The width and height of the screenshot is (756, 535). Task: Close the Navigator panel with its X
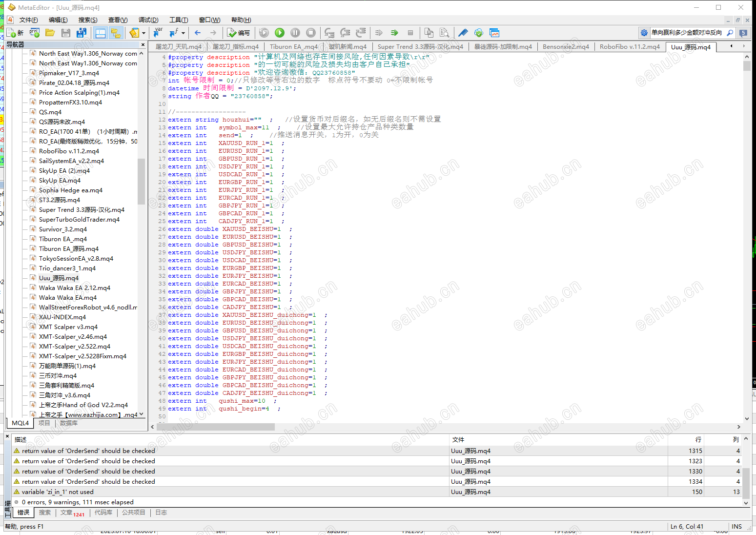click(143, 44)
